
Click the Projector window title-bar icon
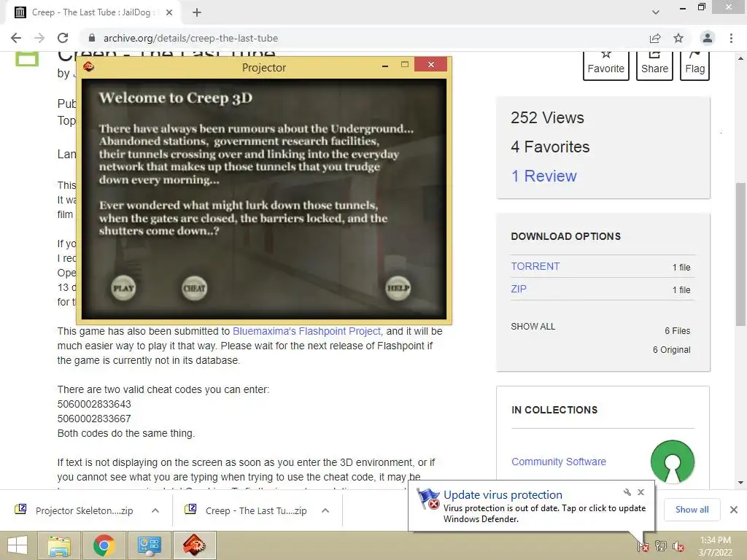(88, 66)
